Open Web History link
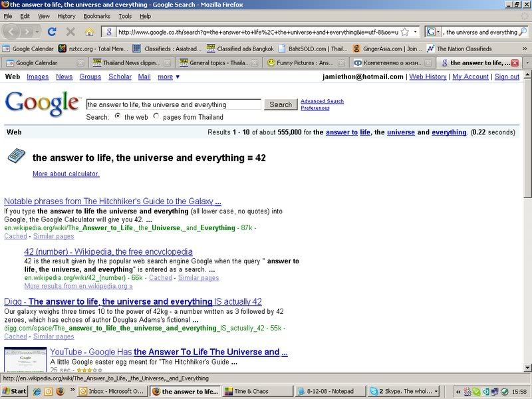Viewport: 532px width, 399px height. tap(428, 76)
